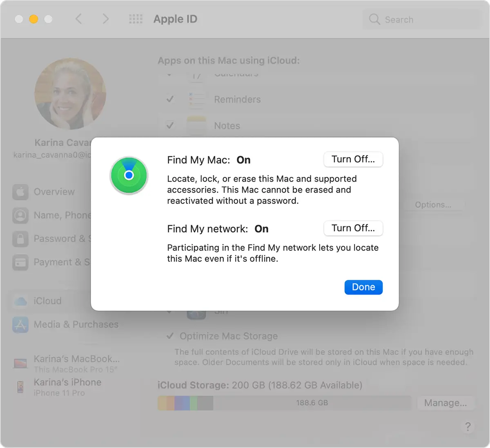
Task: Click the App Store icon
Action: tap(20, 325)
